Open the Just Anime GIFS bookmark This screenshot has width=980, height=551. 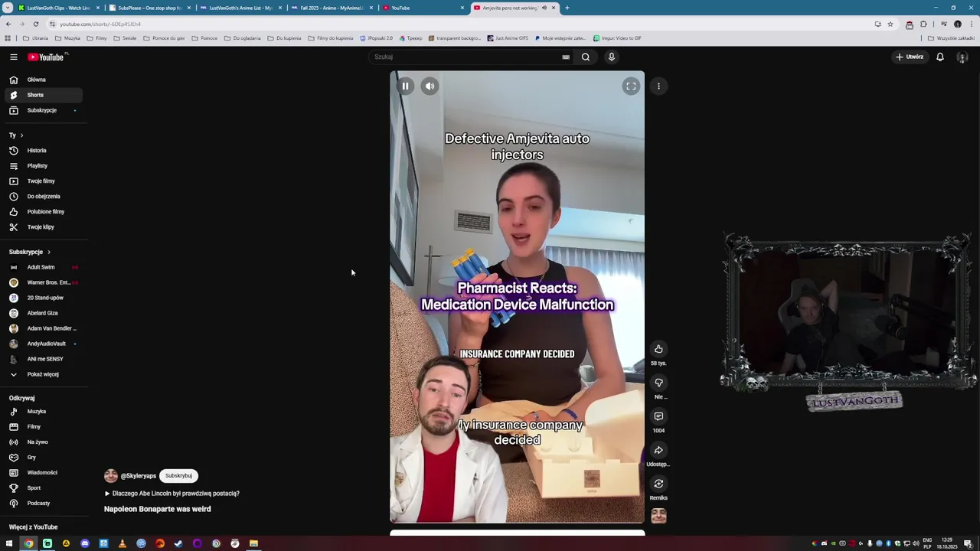pos(506,38)
